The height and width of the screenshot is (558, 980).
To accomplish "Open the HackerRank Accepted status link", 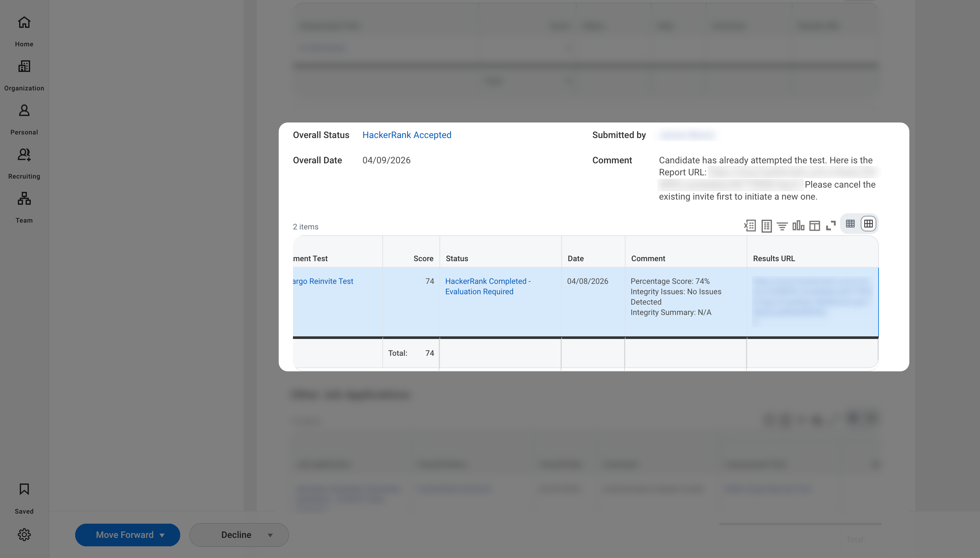I will tap(407, 135).
